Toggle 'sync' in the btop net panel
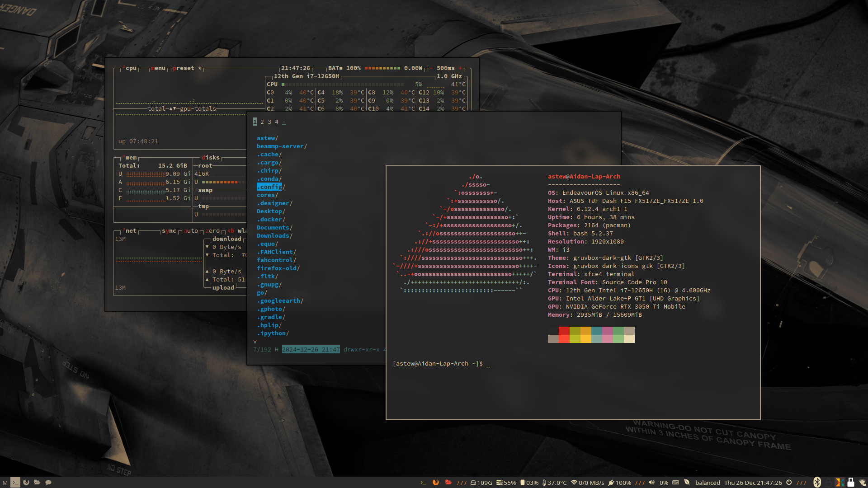The image size is (868, 488). [170, 231]
